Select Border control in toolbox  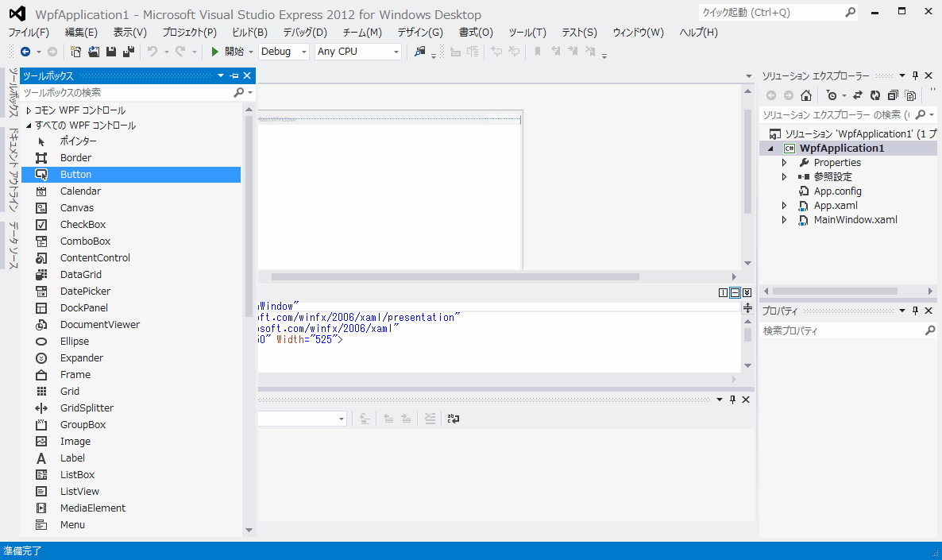(131, 158)
